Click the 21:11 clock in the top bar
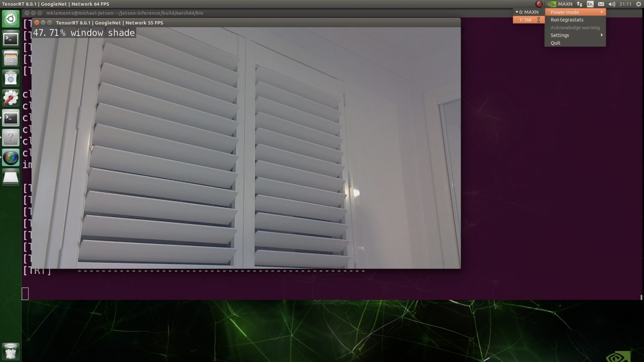The width and height of the screenshot is (644, 362). [x=625, y=4]
